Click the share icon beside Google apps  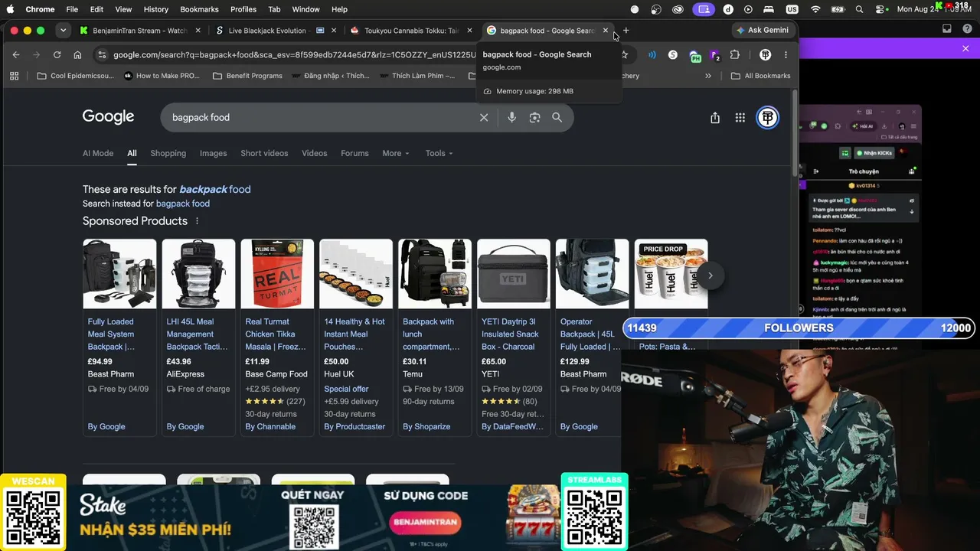(715, 117)
